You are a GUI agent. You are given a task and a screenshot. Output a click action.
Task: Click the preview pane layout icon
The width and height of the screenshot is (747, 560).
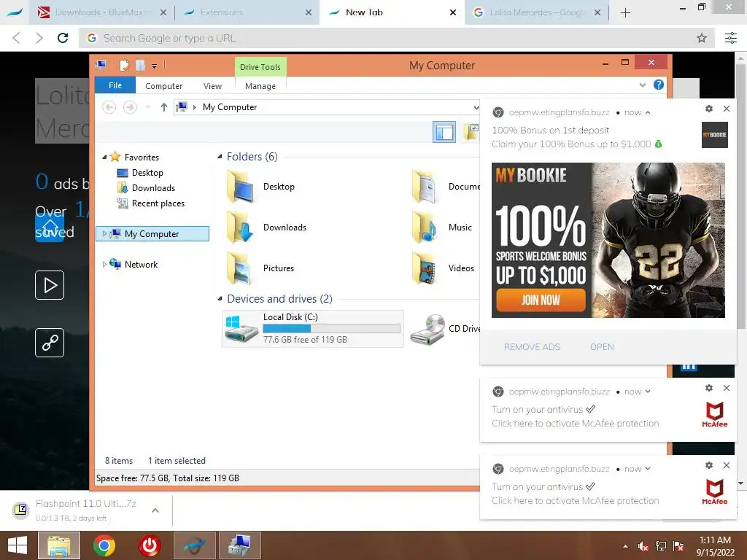[x=444, y=132]
